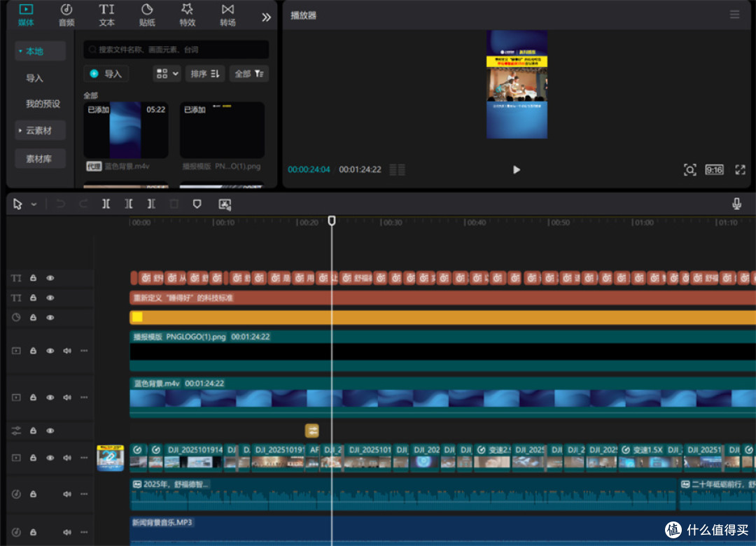The height and width of the screenshot is (546, 756).
Task: Click the 导入 import button
Action: [106, 73]
